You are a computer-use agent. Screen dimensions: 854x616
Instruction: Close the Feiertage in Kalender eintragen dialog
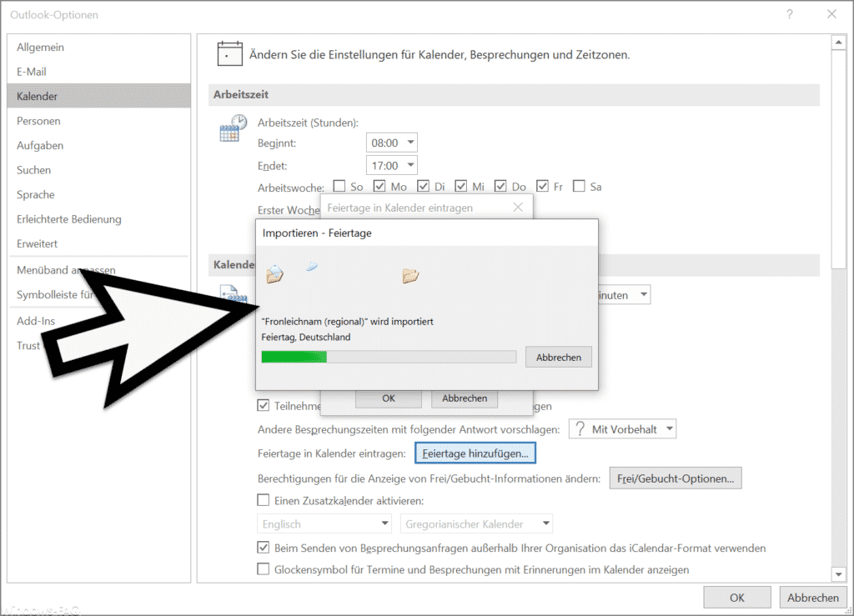click(518, 208)
